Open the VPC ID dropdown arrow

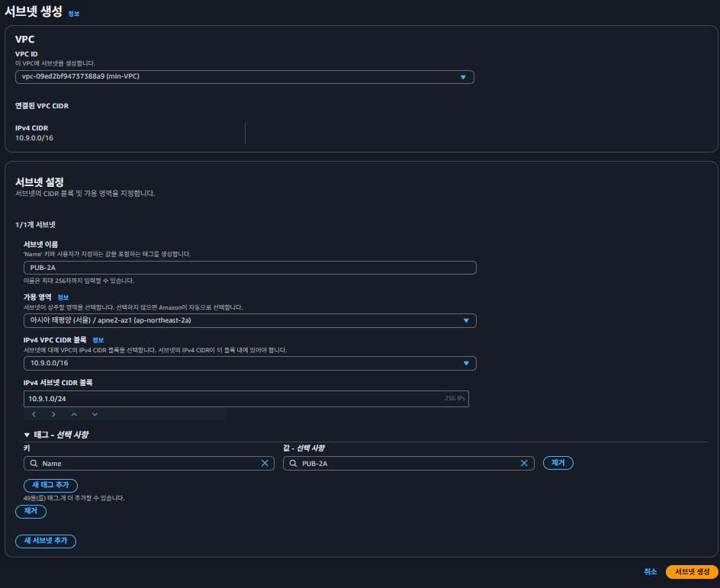pos(463,77)
